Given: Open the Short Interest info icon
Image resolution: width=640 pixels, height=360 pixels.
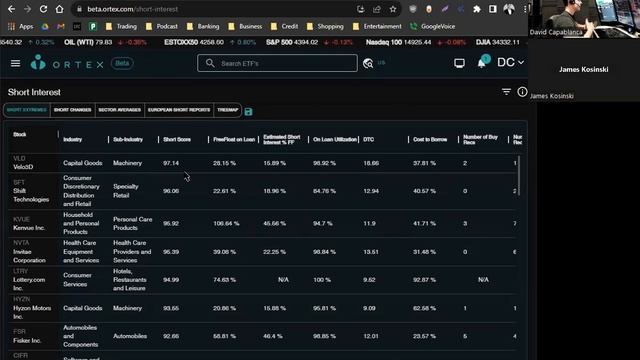Looking at the screenshot, I should pos(522,92).
